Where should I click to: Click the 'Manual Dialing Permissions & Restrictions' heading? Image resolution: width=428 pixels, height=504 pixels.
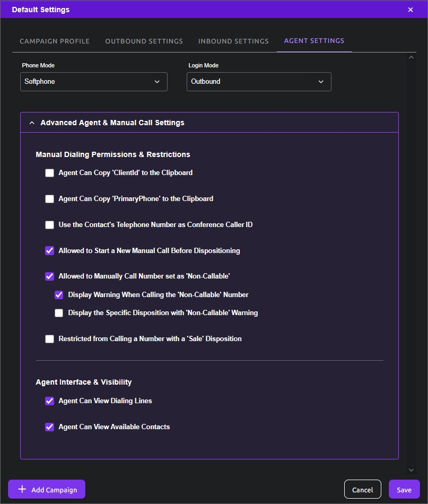113,154
